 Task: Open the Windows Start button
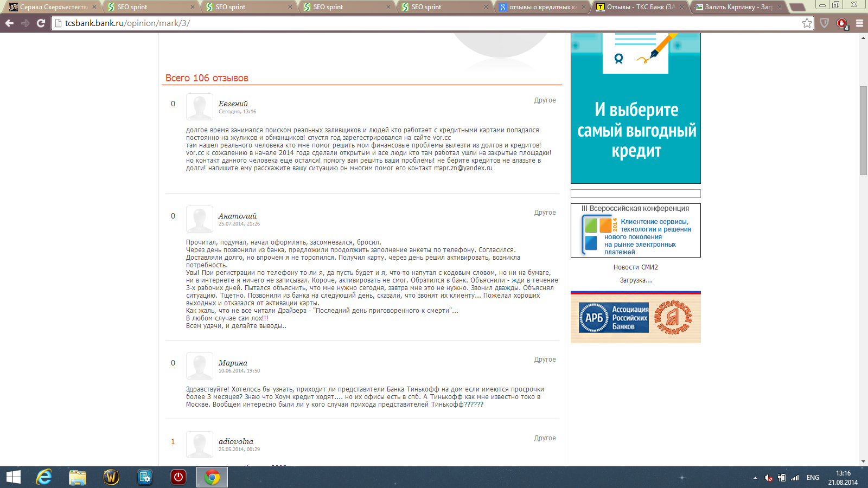click(x=13, y=477)
